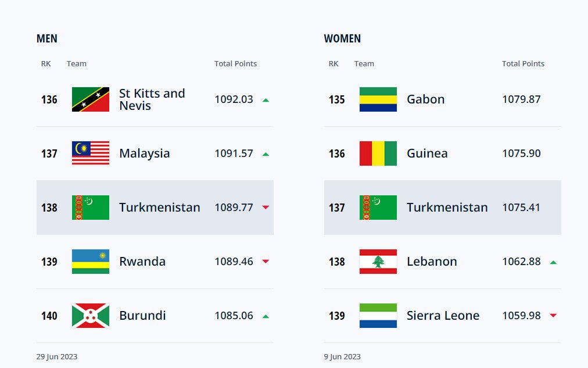Click the red arrow beside Sierra Leone

pos(553,315)
